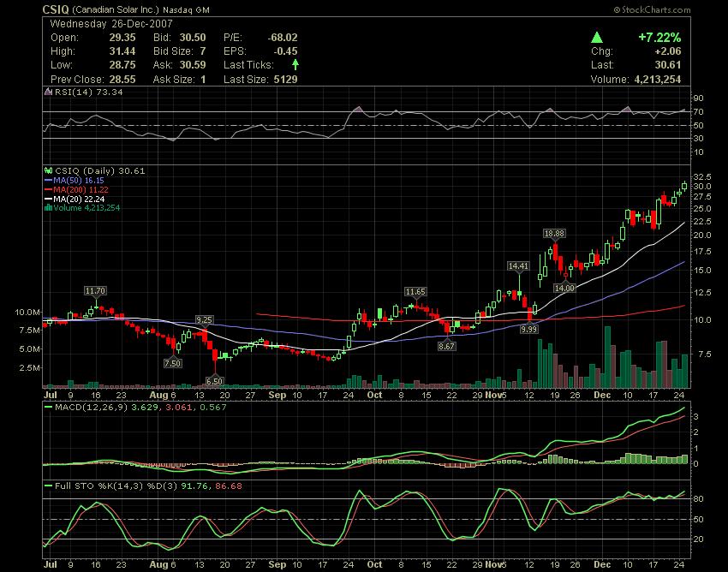Click the 14.00 price callout
728x572 pixels.
click(x=564, y=288)
